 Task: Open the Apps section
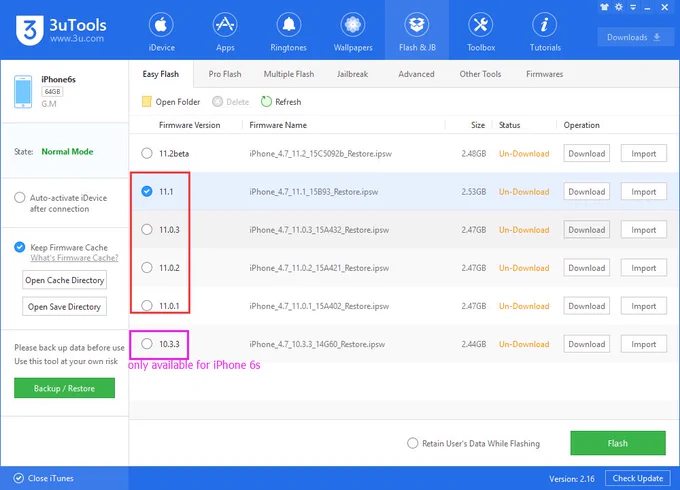point(225,32)
